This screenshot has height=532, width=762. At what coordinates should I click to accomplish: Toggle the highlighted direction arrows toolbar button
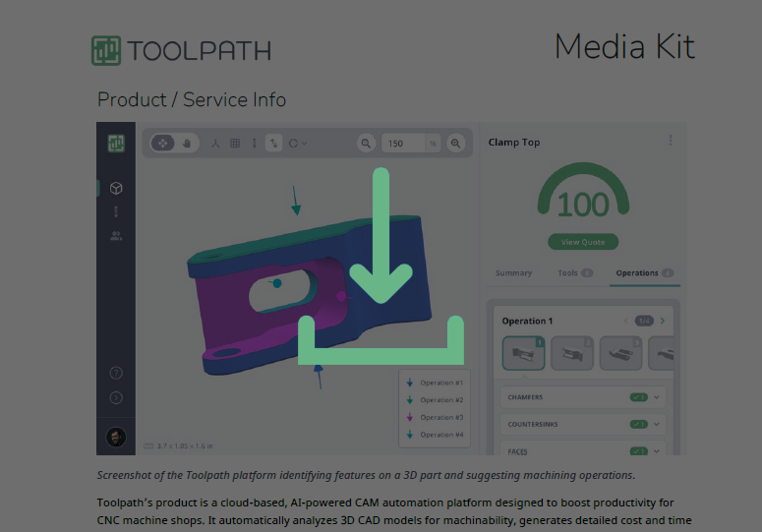pyautogui.click(x=274, y=144)
